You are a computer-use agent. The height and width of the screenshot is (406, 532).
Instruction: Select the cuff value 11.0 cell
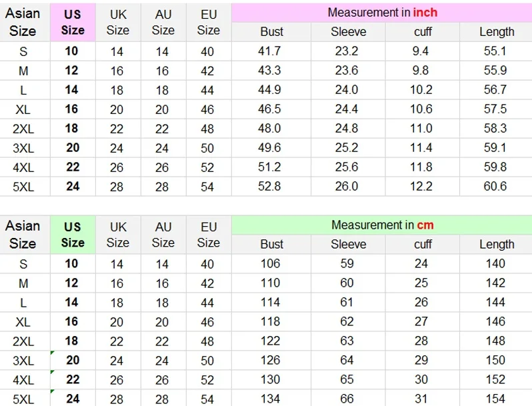pos(422,129)
